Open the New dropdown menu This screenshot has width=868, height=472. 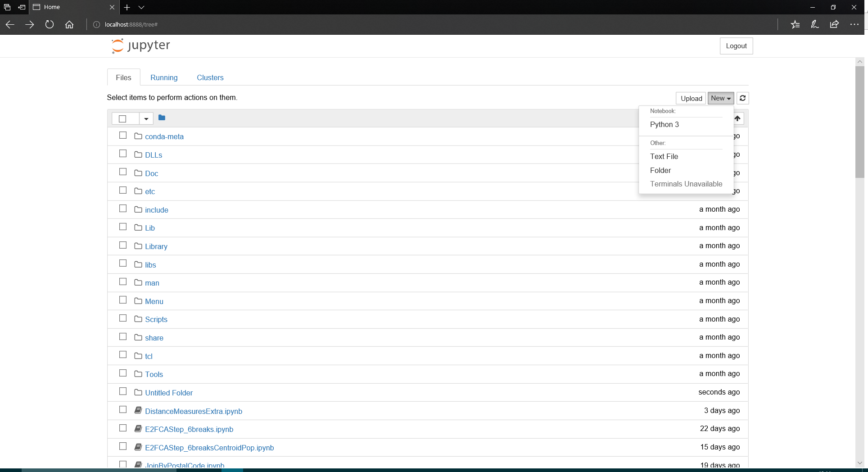pyautogui.click(x=720, y=98)
